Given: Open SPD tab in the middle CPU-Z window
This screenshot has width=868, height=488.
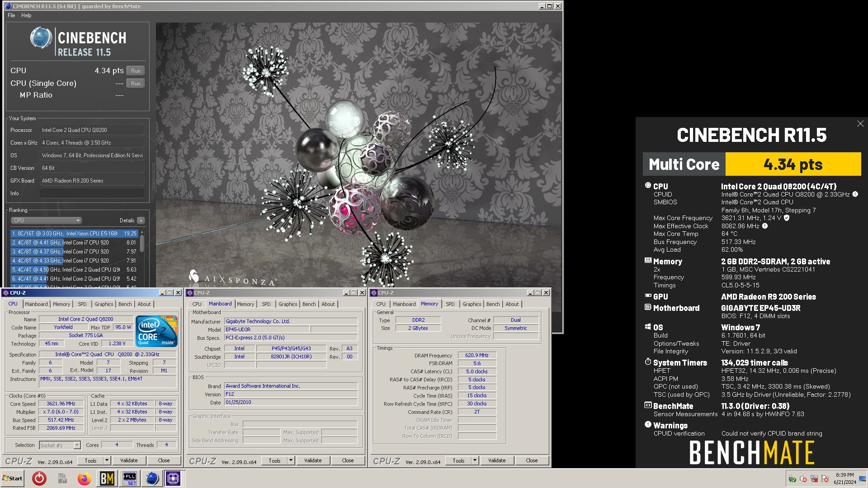Looking at the screenshot, I should tap(266, 304).
